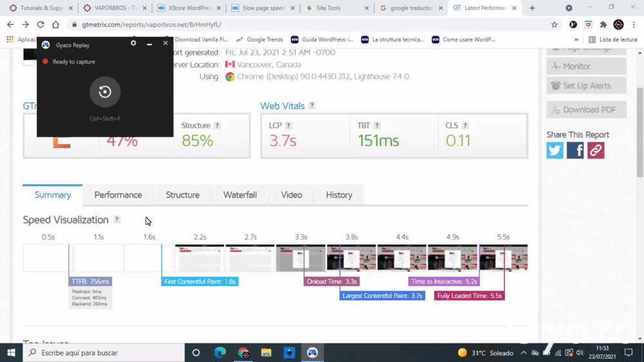
Task: Show hidden system tray icons
Action: (x=524, y=352)
